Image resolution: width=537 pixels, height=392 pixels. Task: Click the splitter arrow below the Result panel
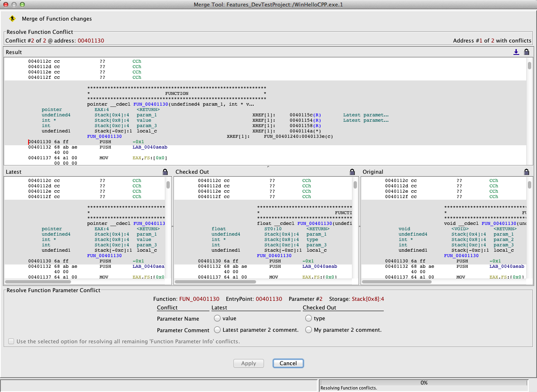268,166
